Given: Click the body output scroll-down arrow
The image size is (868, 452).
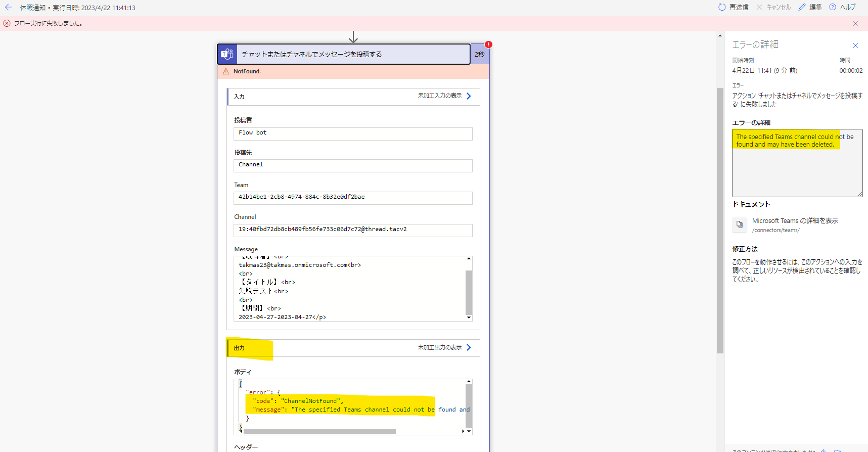Looking at the screenshot, I should tap(469, 432).
